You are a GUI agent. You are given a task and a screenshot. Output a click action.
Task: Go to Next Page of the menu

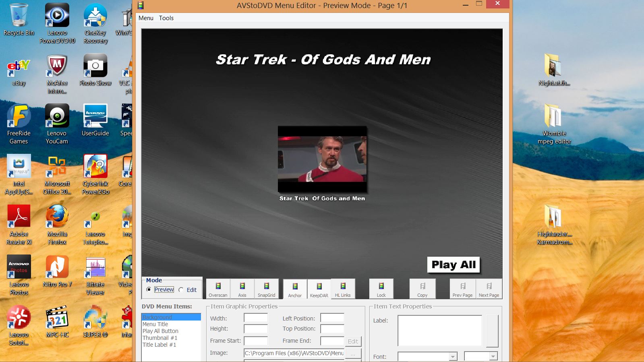[489, 289]
